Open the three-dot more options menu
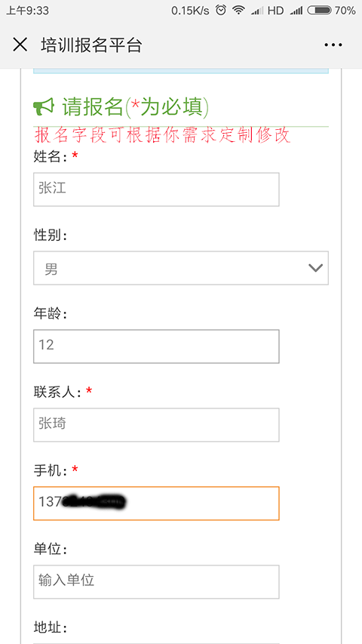 tap(333, 45)
